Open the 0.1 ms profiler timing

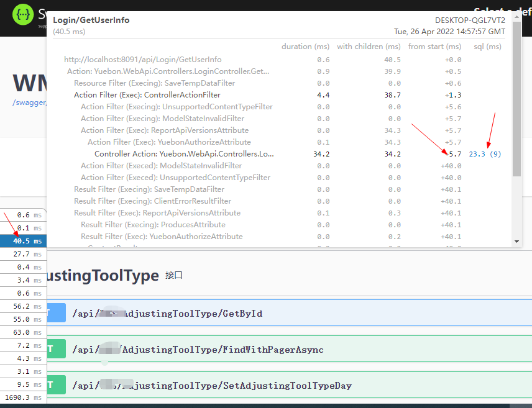(x=23, y=228)
